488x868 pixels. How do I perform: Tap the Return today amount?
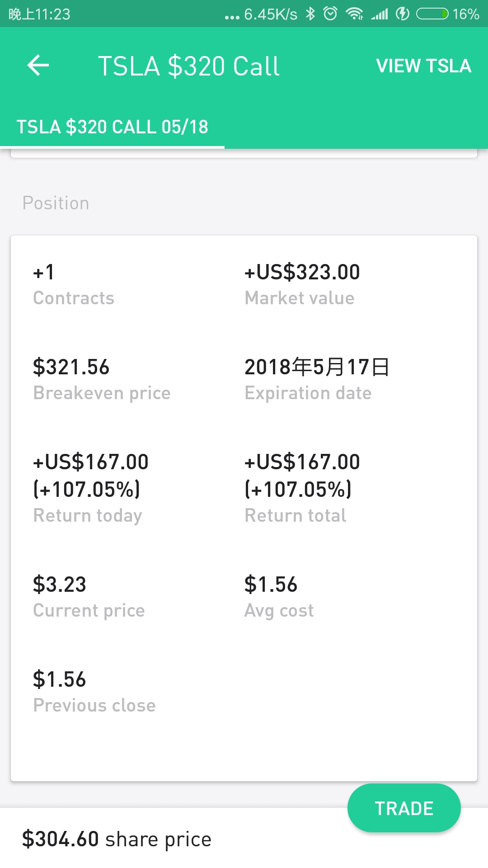[x=91, y=476]
